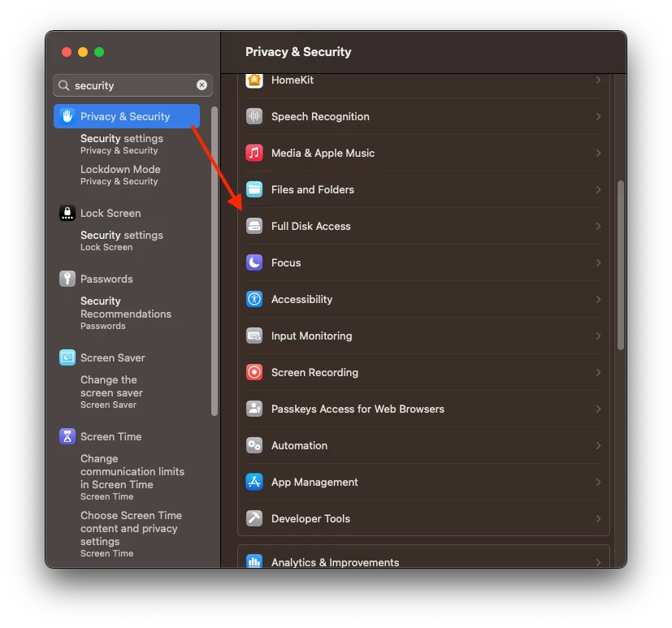The height and width of the screenshot is (628, 672).
Task: Expand the Accessibility row chevron
Action: pos(598,299)
